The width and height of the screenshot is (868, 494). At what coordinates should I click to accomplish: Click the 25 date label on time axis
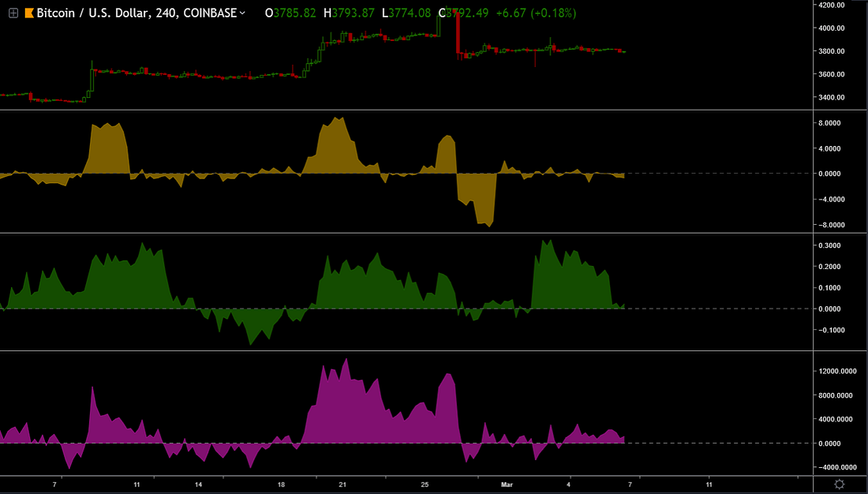coord(425,485)
